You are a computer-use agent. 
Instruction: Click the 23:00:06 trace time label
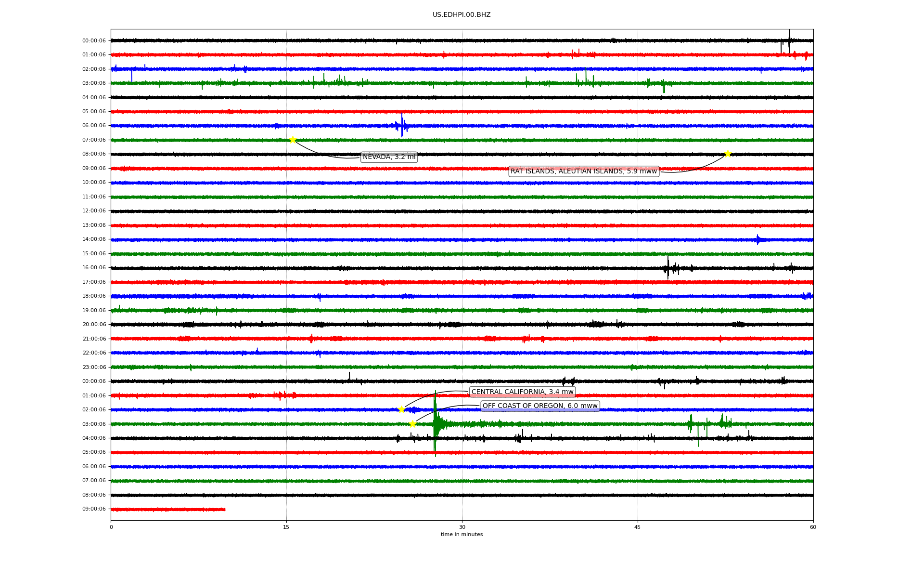click(94, 368)
